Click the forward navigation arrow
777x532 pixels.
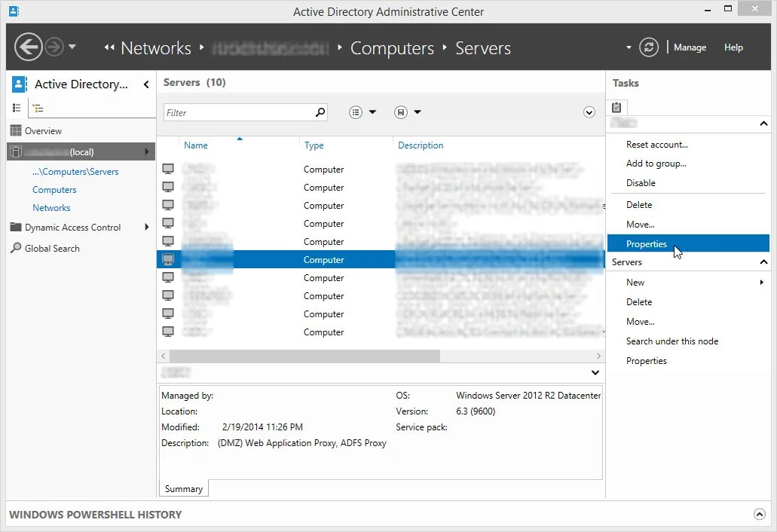pos(54,47)
